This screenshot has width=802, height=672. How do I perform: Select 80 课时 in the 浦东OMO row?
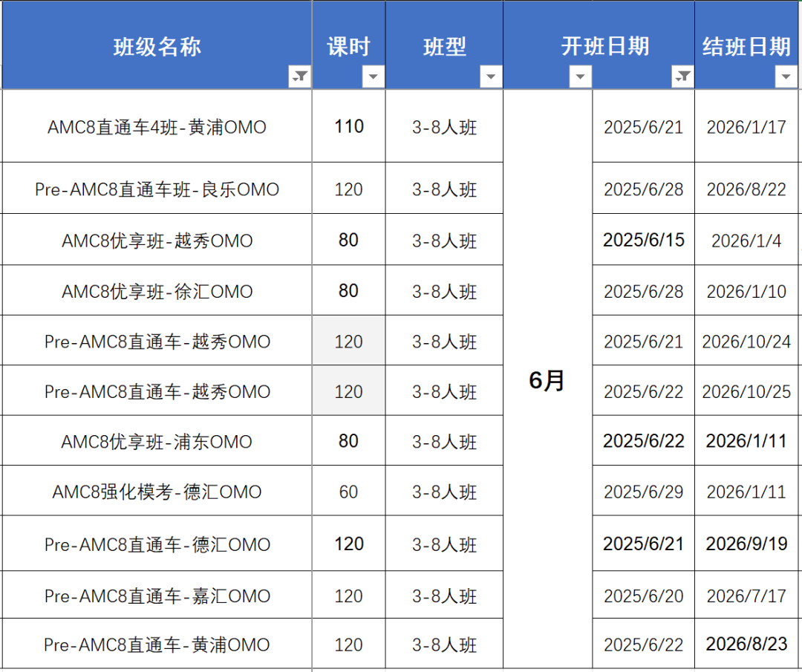tap(349, 441)
